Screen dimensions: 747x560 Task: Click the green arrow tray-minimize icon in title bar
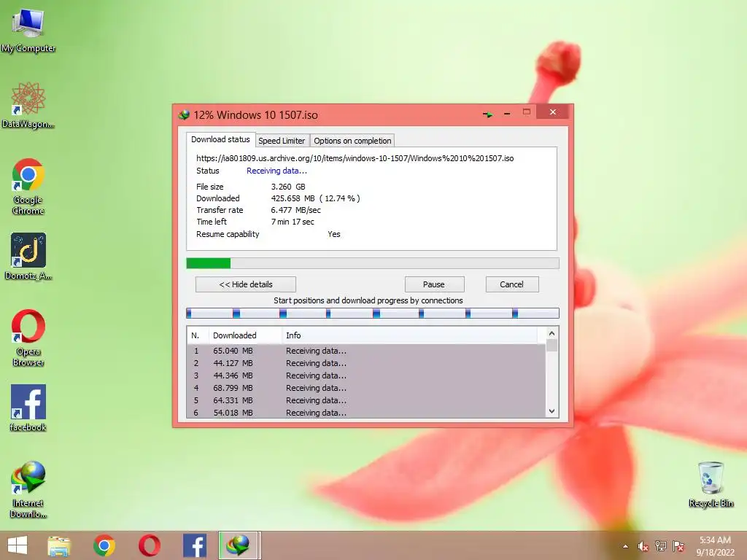coord(487,114)
